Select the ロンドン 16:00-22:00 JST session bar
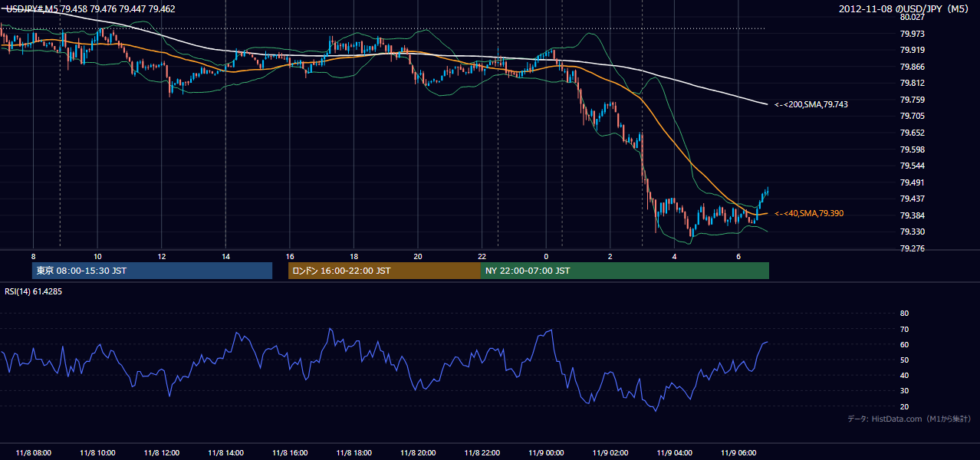 [384, 271]
